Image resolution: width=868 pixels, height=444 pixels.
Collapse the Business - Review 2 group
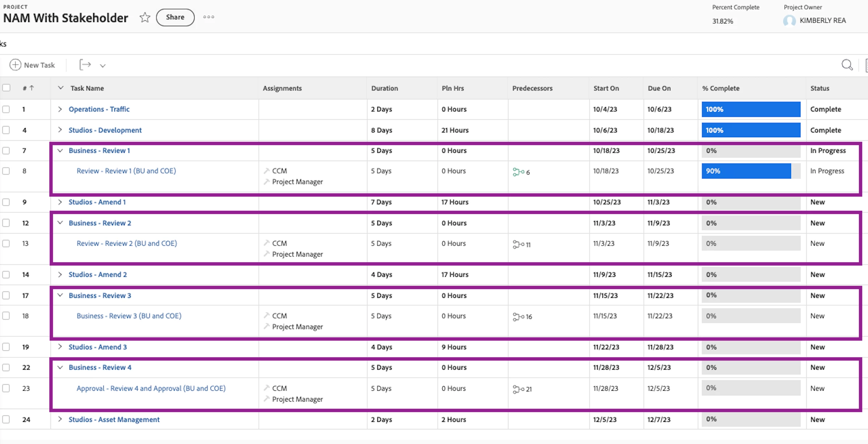point(60,223)
